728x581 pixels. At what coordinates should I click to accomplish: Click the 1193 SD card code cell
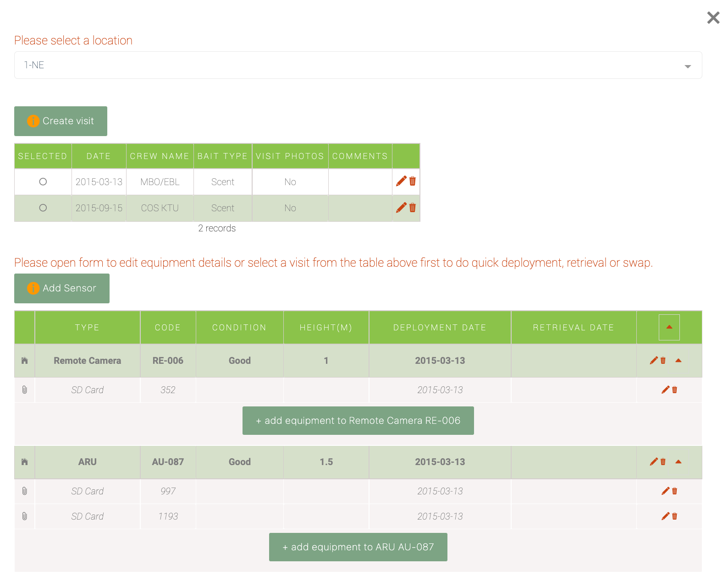168,516
